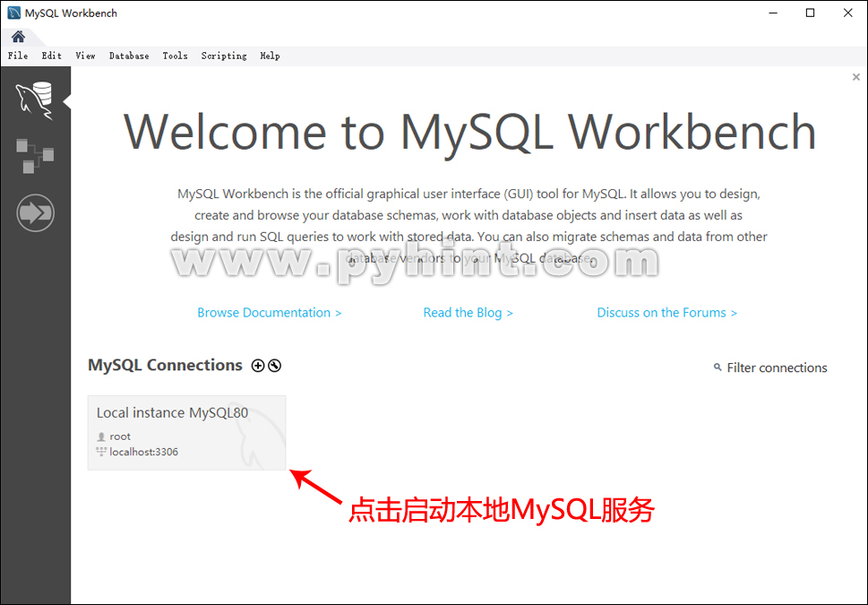Open the Migration wizard sidebar icon
Screen dimensions: 868x605
click(x=35, y=212)
